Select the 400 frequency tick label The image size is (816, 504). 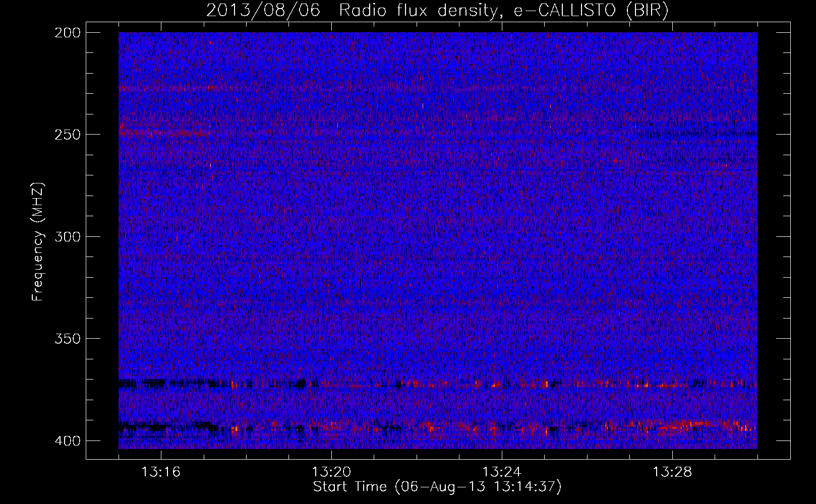coord(67,440)
